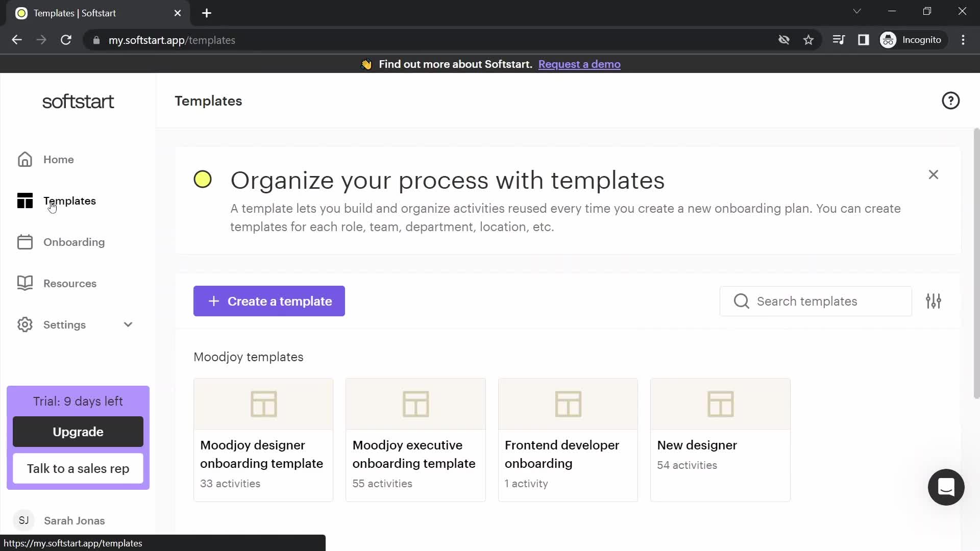Open a new browser tab
Screen dimensions: 980x551
click(207, 13)
